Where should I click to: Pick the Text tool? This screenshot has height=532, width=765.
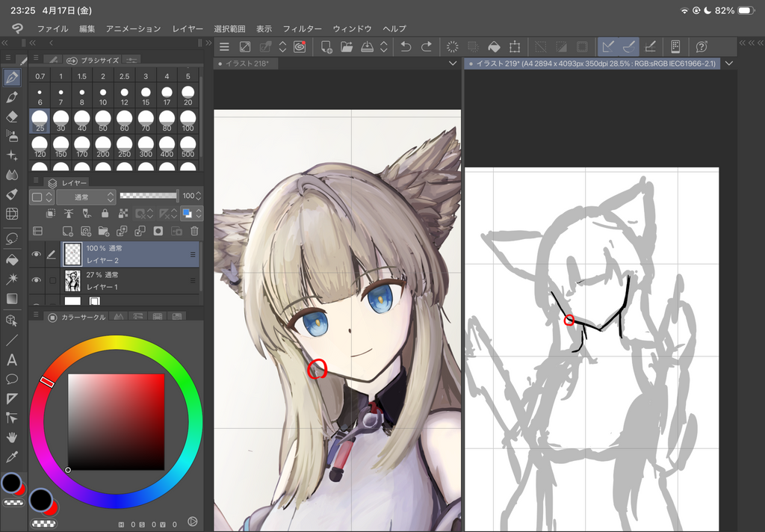(x=12, y=359)
